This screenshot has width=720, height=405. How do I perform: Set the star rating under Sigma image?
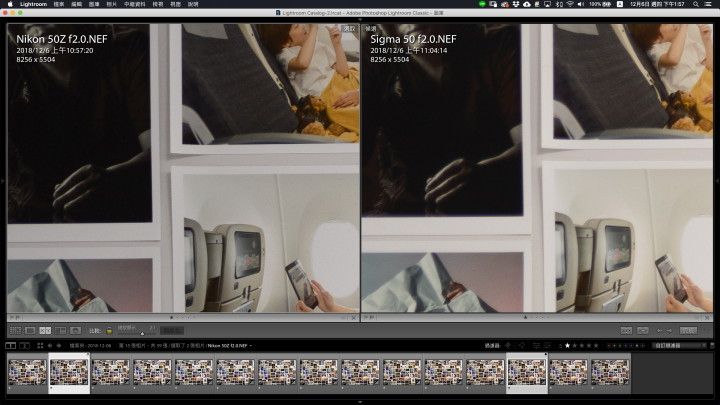click(536, 317)
